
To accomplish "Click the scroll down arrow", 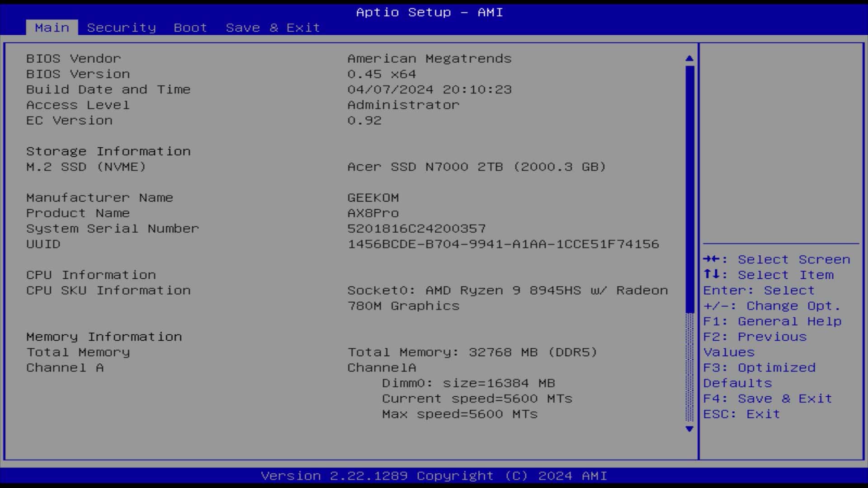I will pyautogui.click(x=689, y=429).
